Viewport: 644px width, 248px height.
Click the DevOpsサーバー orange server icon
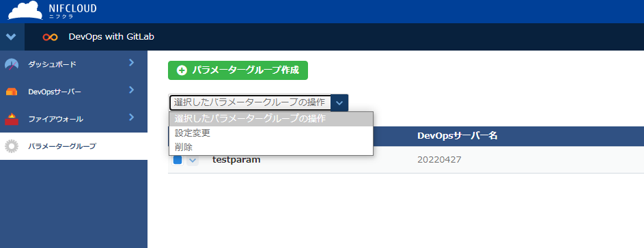tap(12, 92)
